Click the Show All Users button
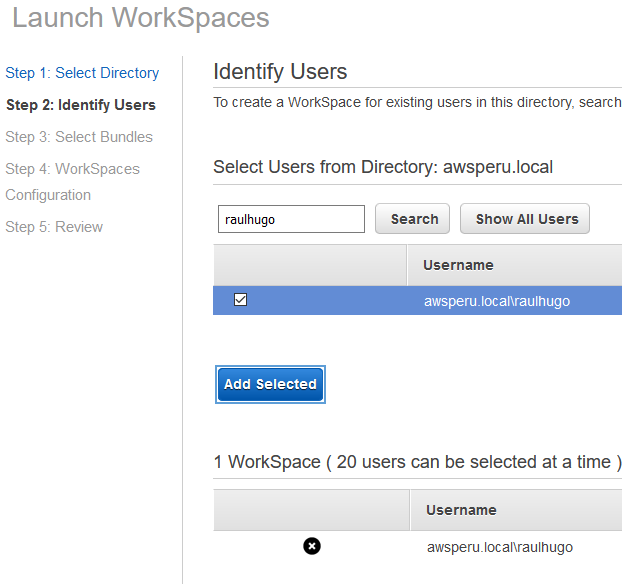The image size is (622, 584). [525, 219]
